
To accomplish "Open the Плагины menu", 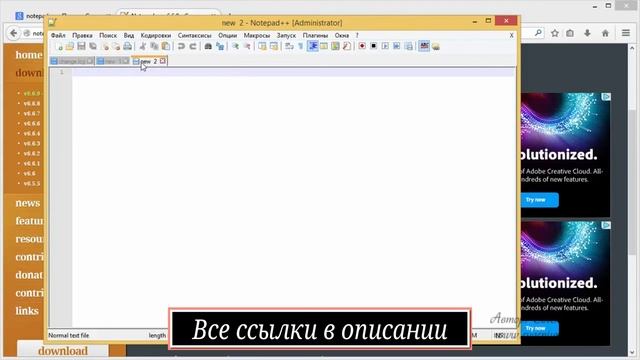I will pos(315,36).
